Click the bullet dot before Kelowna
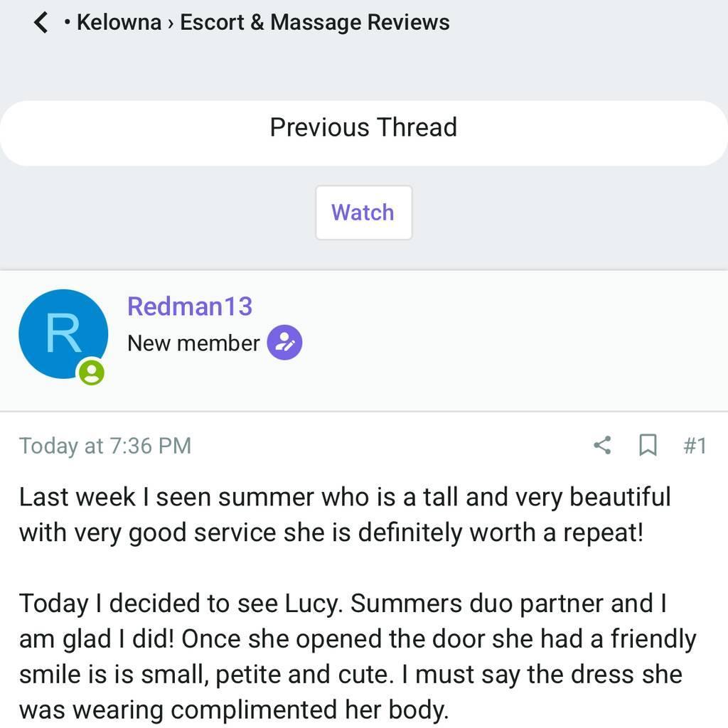Image resolution: width=728 pixels, height=728 pixels. pyautogui.click(x=67, y=23)
